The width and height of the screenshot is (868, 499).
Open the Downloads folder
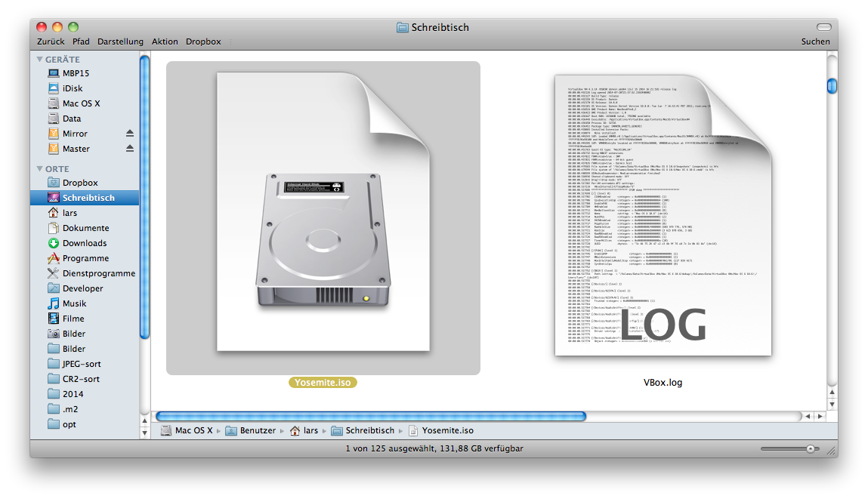(x=85, y=243)
